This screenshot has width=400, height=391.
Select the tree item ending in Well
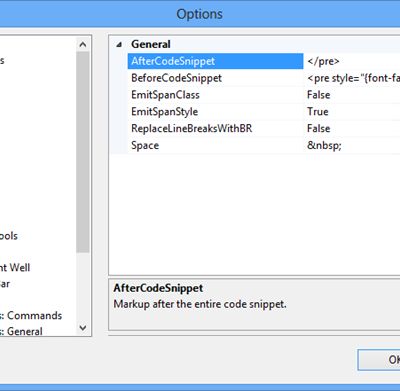15,267
